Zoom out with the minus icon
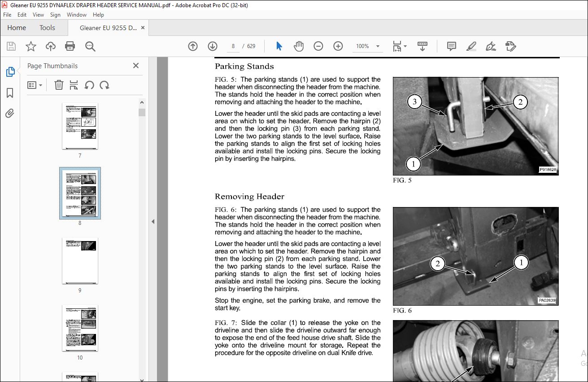The image size is (588, 382). click(x=318, y=46)
